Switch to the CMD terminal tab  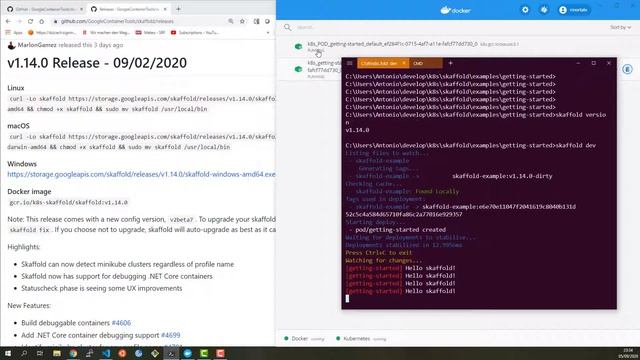(x=426, y=63)
